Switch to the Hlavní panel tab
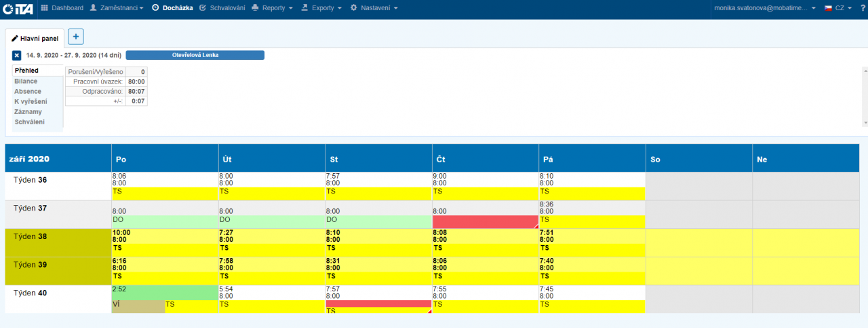This screenshot has width=868, height=328. tap(35, 38)
